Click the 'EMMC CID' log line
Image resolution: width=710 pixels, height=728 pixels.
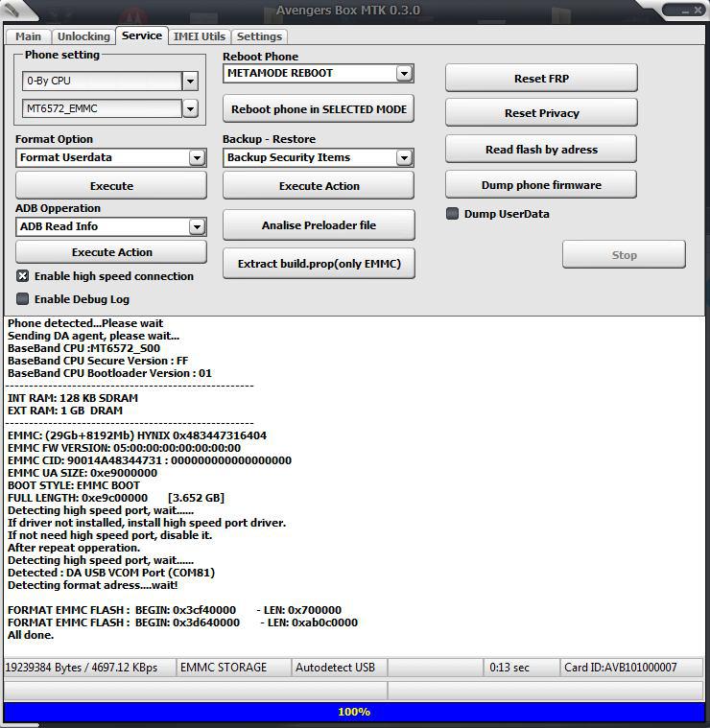[x=150, y=460]
